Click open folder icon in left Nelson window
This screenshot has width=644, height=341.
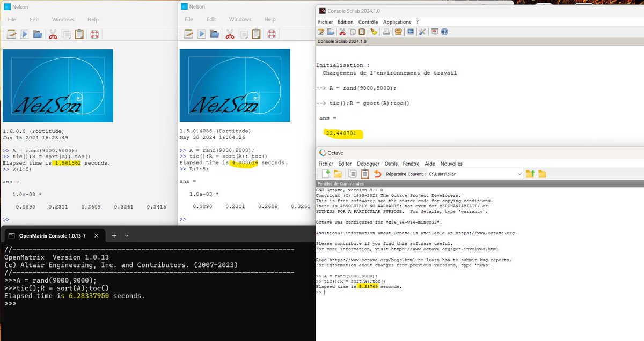(x=38, y=34)
